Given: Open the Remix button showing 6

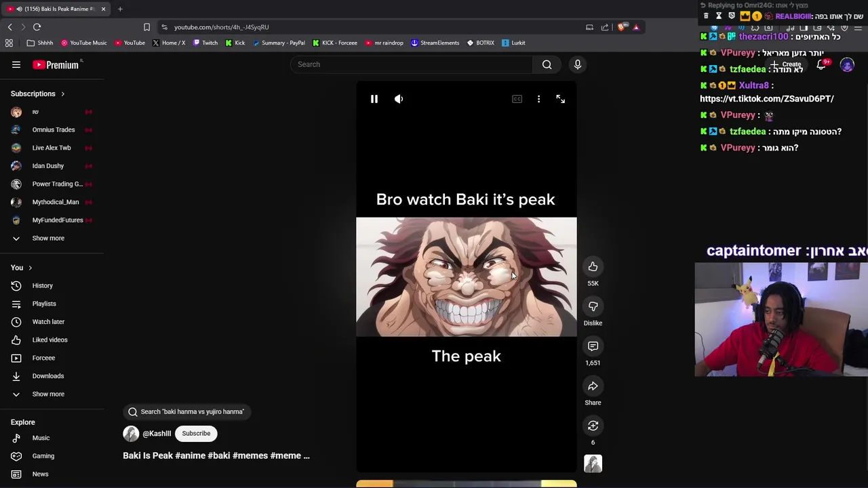Looking at the screenshot, I should [x=593, y=426].
